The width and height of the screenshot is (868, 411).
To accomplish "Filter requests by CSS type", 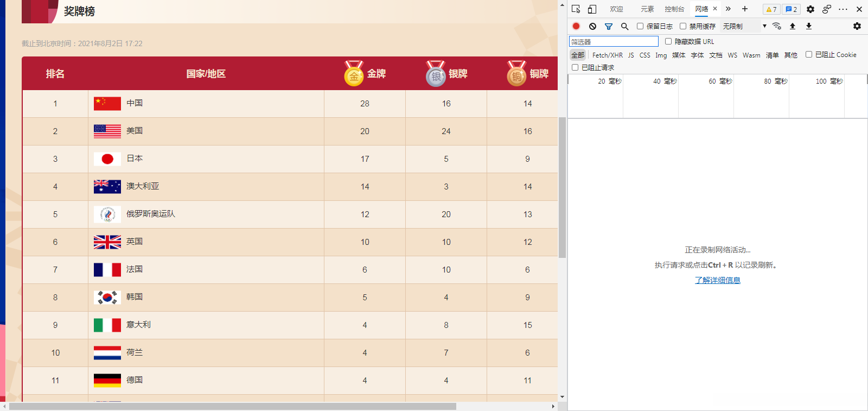I will pyautogui.click(x=644, y=55).
